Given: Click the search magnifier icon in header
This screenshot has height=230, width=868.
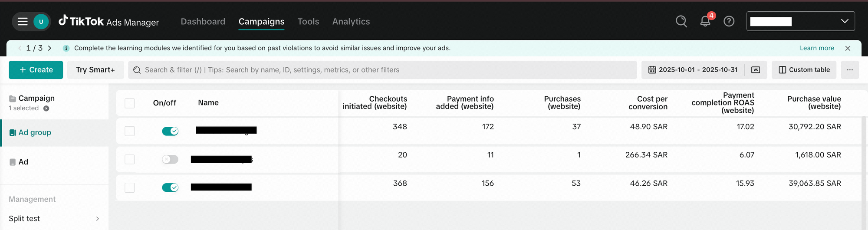Looking at the screenshot, I should [681, 21].
